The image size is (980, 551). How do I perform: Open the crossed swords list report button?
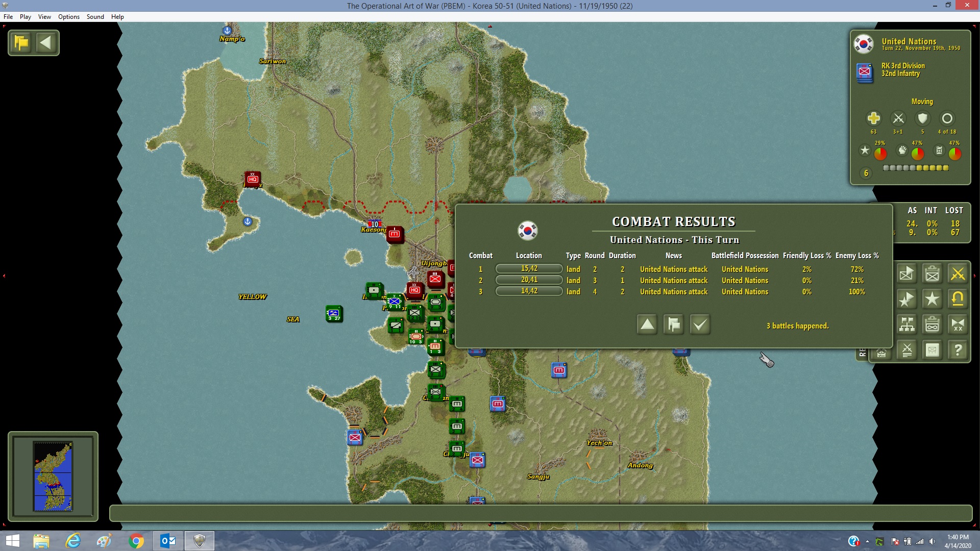[906, 350]
